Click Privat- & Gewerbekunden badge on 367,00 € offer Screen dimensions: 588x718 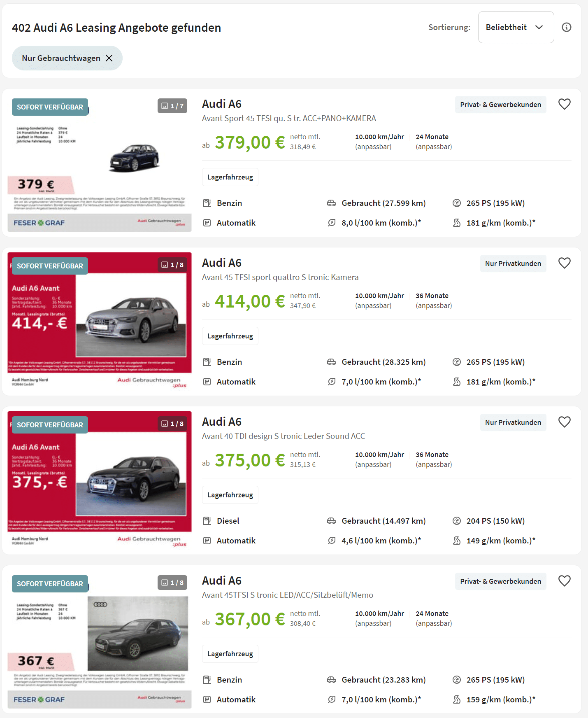click(500, 581)
